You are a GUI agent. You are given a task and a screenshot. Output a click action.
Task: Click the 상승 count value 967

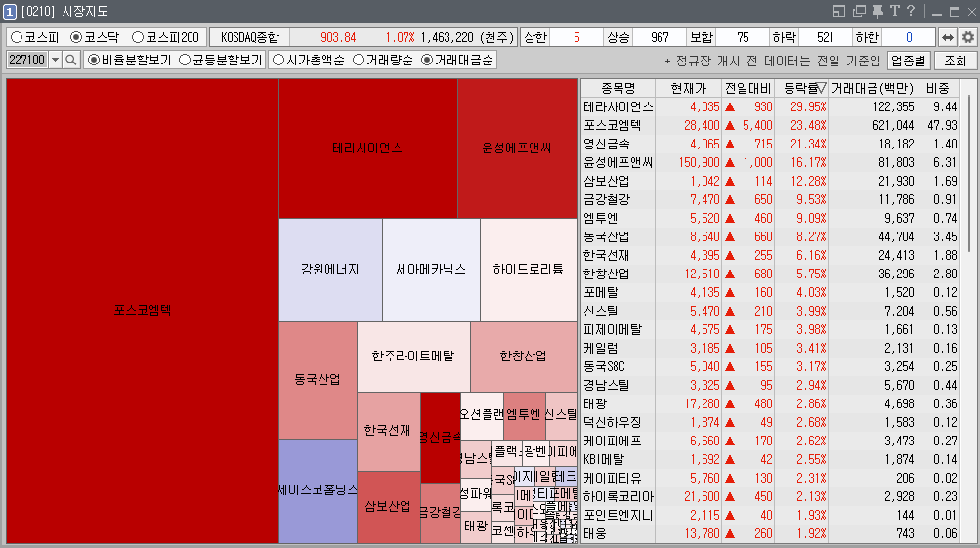[x=660, y=37]
